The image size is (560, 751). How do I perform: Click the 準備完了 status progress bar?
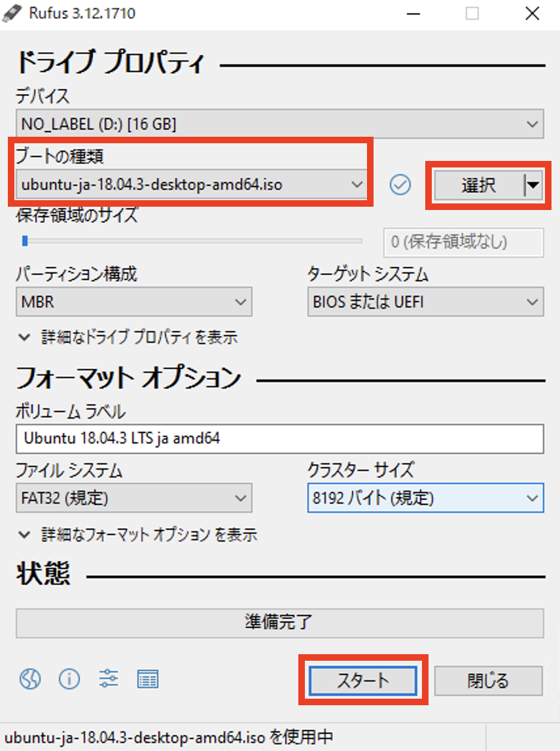pos(280,623)
